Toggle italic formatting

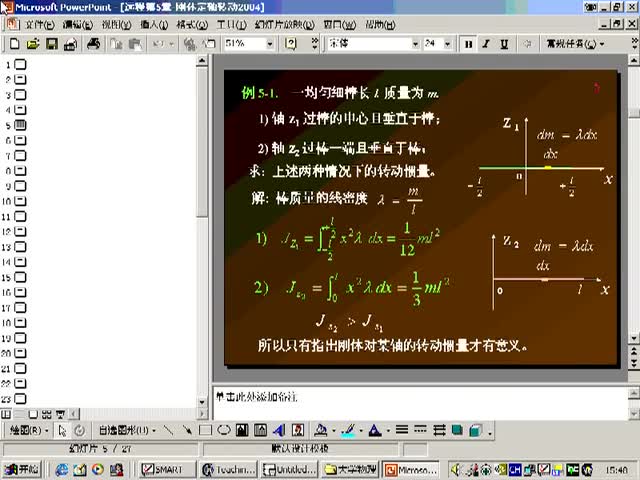click(486, 44)
